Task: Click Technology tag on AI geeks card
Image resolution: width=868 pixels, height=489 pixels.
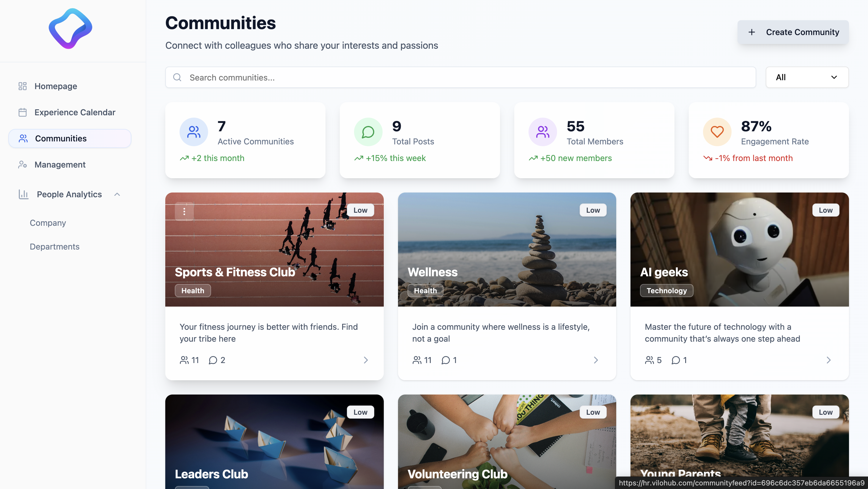Action: coord(666,290)
